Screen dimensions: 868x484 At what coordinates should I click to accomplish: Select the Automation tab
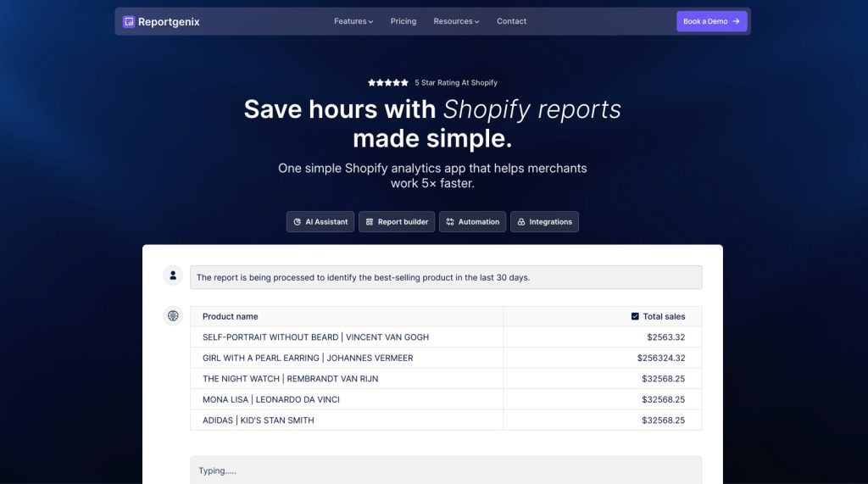point(472,221)
